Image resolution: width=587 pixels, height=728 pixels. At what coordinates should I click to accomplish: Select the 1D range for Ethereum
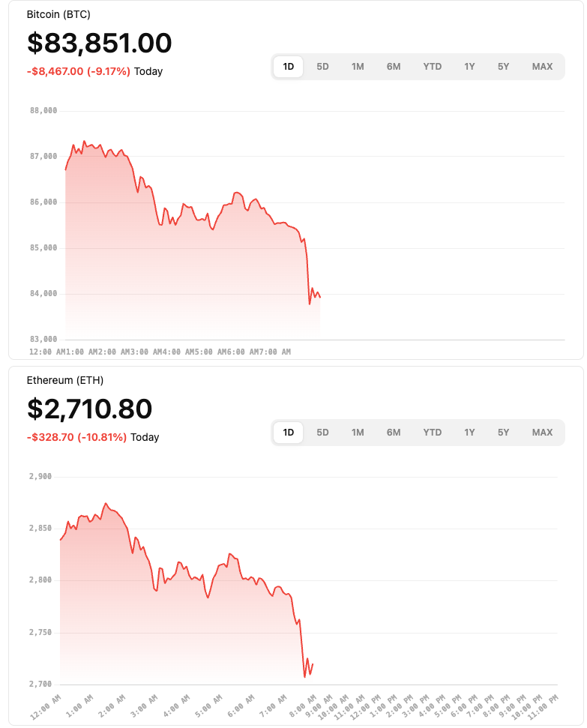[x=289, y=433]
